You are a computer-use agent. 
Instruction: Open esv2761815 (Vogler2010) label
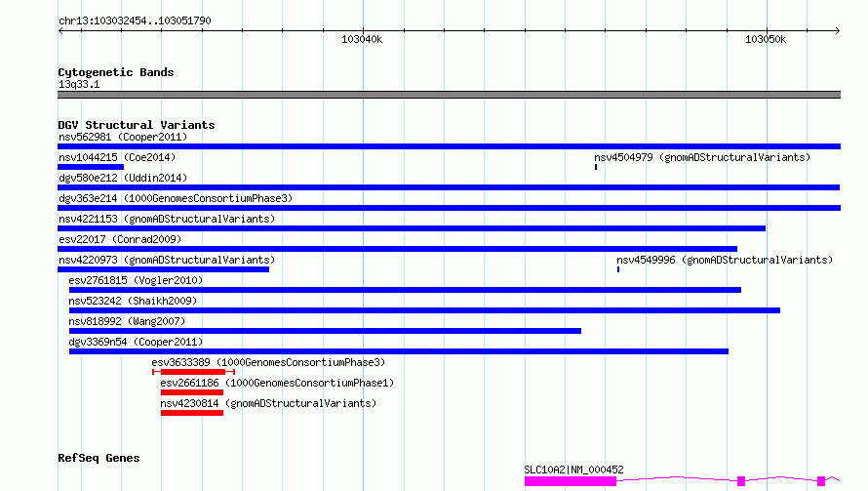tap(136, 280)
